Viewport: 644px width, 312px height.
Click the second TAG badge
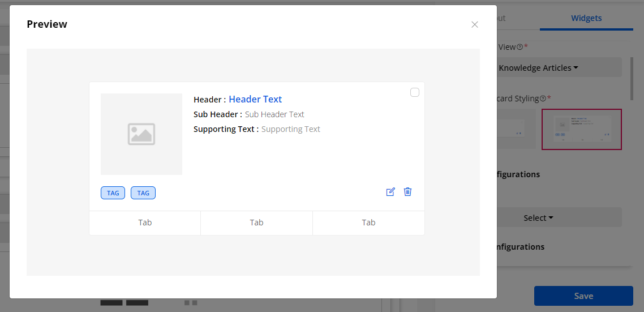[143, 193]
